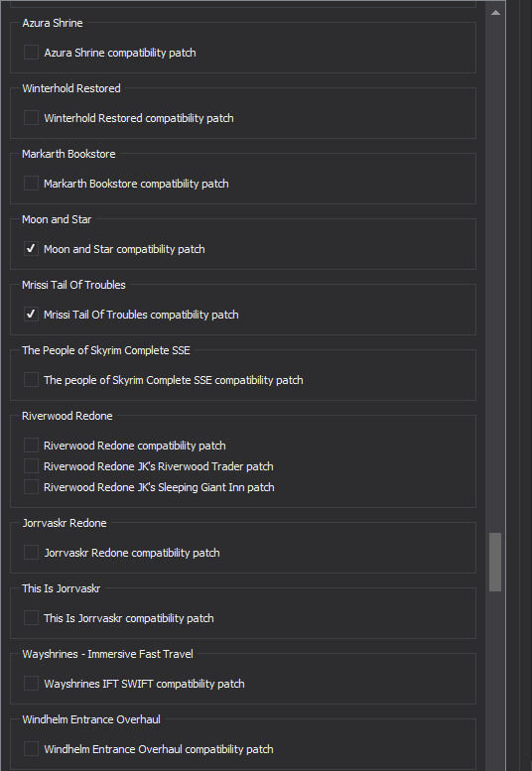Click the vertical scrollbar thumb

click(495, 562)
